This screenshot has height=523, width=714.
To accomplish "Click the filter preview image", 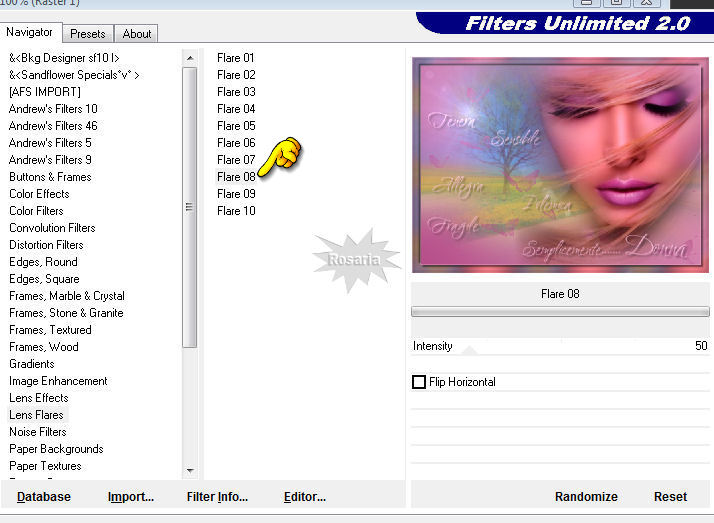I will click(560, 165).
